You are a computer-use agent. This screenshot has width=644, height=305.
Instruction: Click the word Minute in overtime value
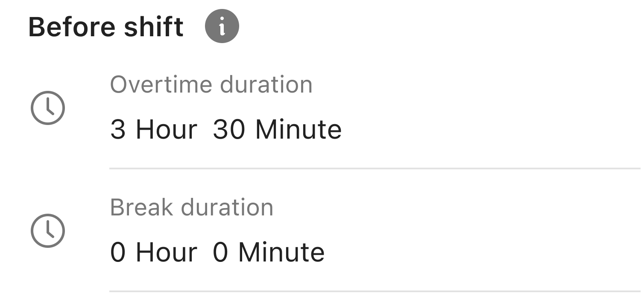299,129
